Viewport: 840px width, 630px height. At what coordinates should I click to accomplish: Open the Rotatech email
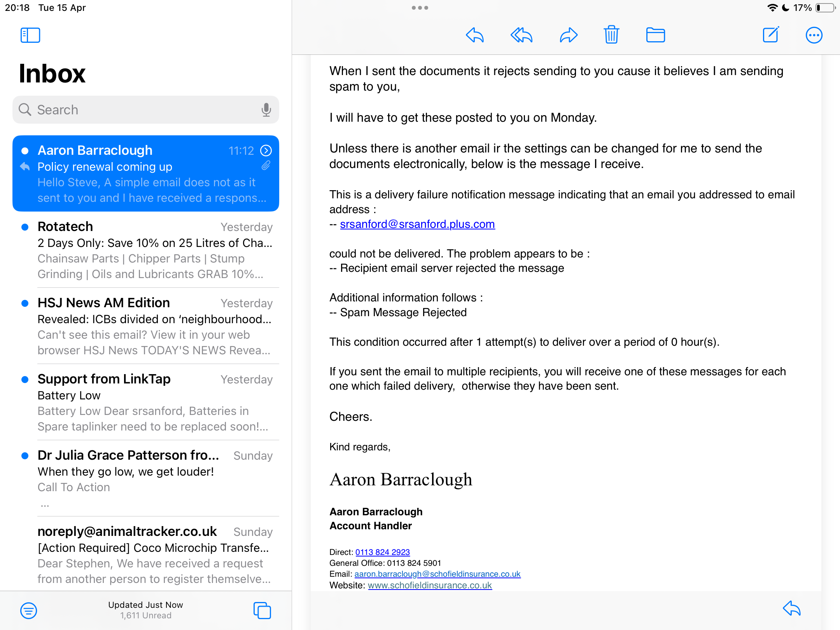pos(146,250)
